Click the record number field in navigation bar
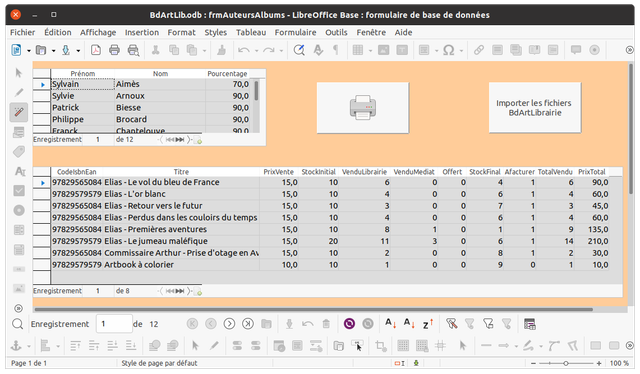This screenshot has width=640, height=374. click(114, 324)
